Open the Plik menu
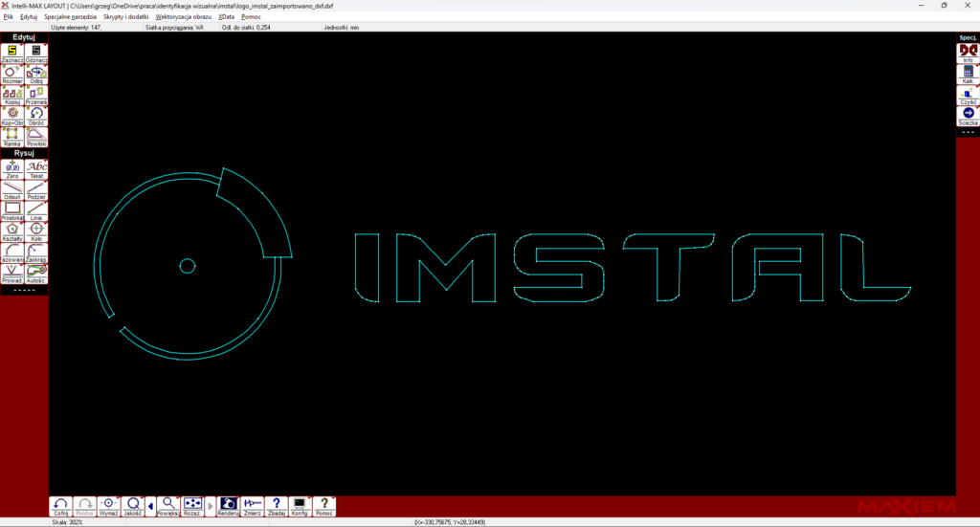 8,17
